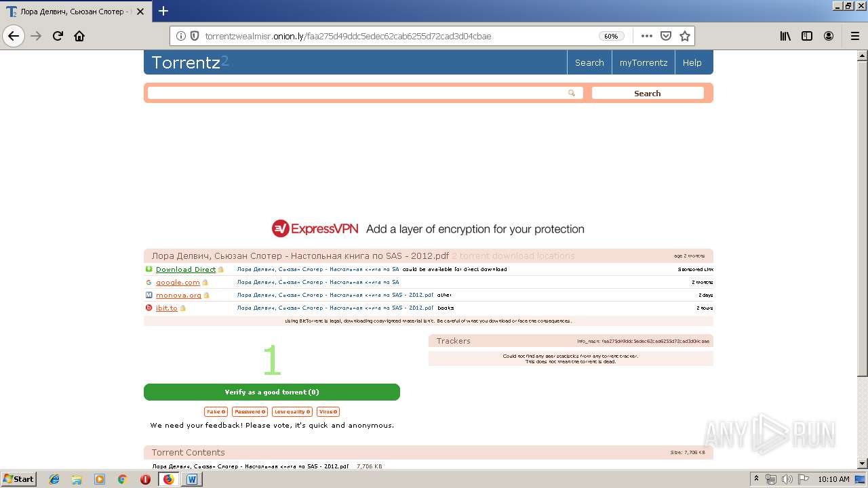Click the Trackers heading
The height and width of the screenshot is (488, 868).
(453, 341)
